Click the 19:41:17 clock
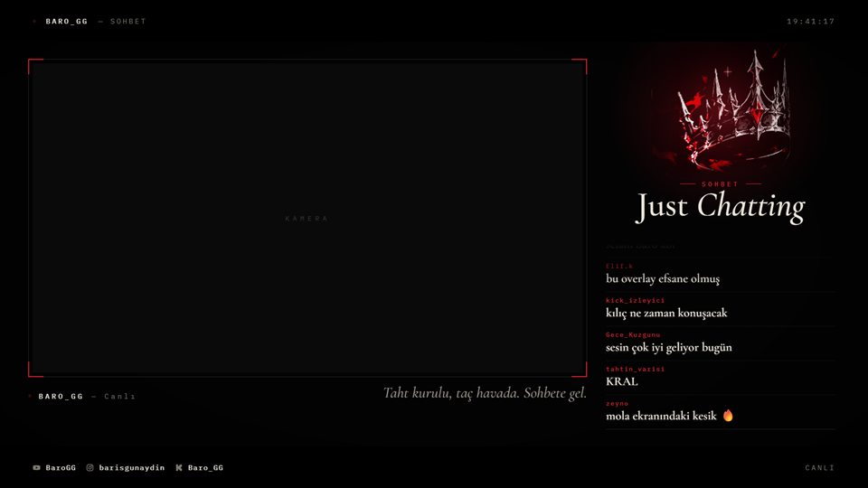 [x=810, y=22]
